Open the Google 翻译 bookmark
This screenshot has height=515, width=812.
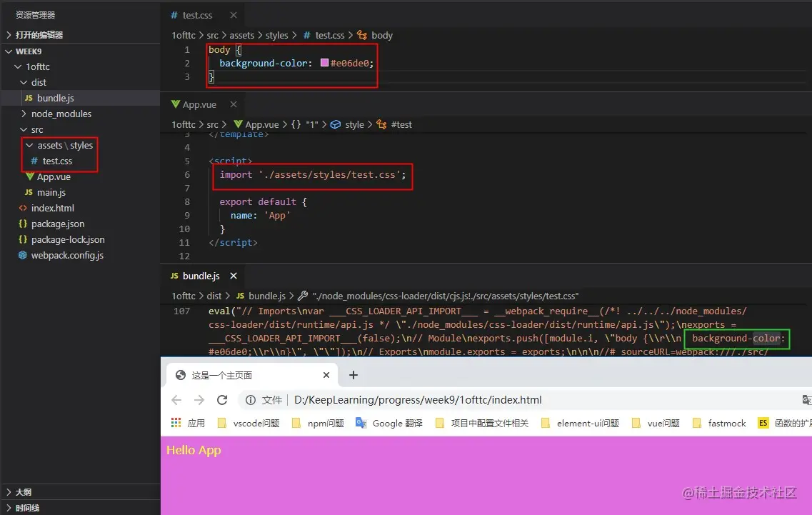pos(389,424)
